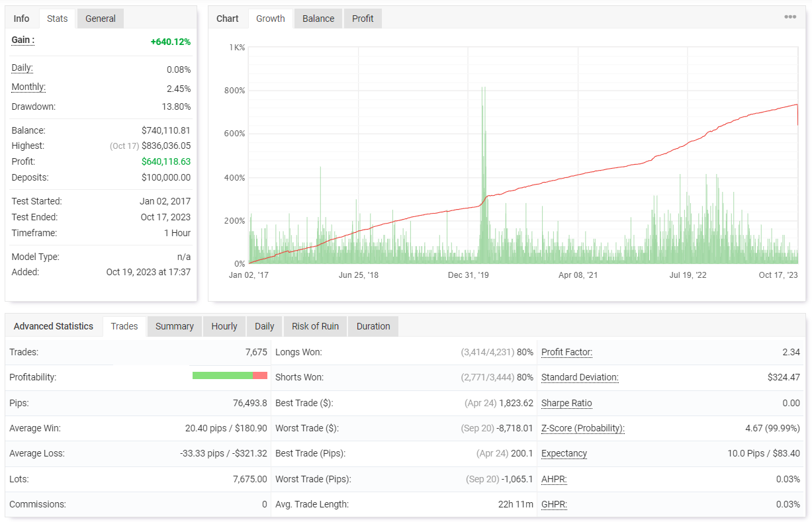Click the Expectancy label link
Viewport: 812px width, 522px height.
tap(564, 453)
